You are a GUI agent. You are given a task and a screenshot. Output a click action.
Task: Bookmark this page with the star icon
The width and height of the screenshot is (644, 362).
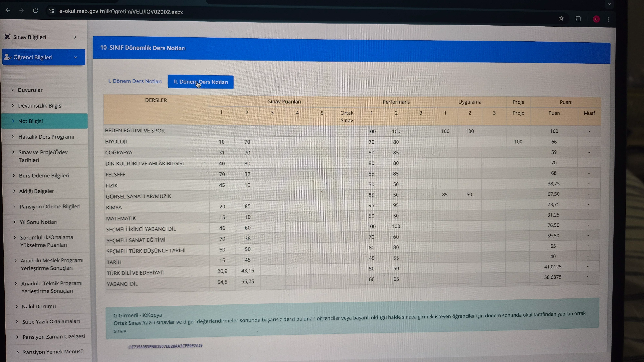click(561, 18)
